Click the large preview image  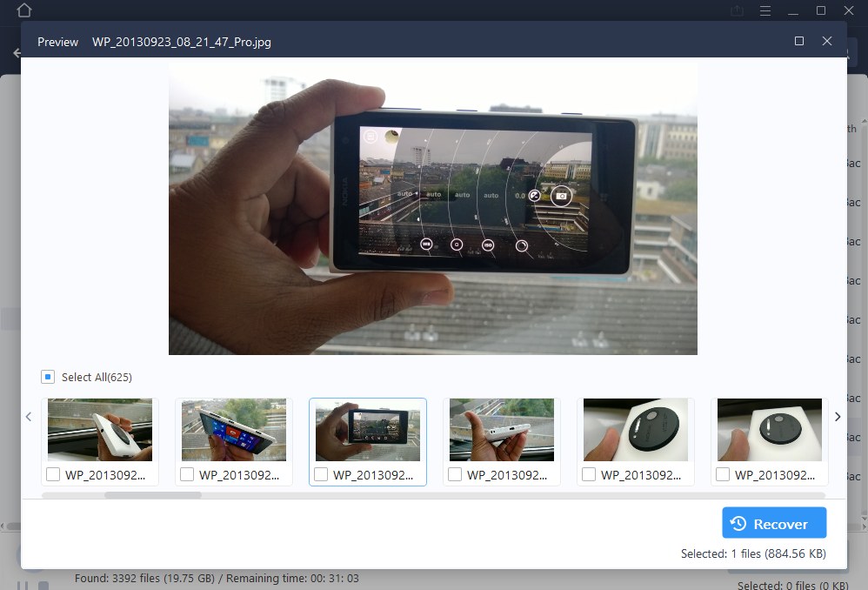coord(432,209)
